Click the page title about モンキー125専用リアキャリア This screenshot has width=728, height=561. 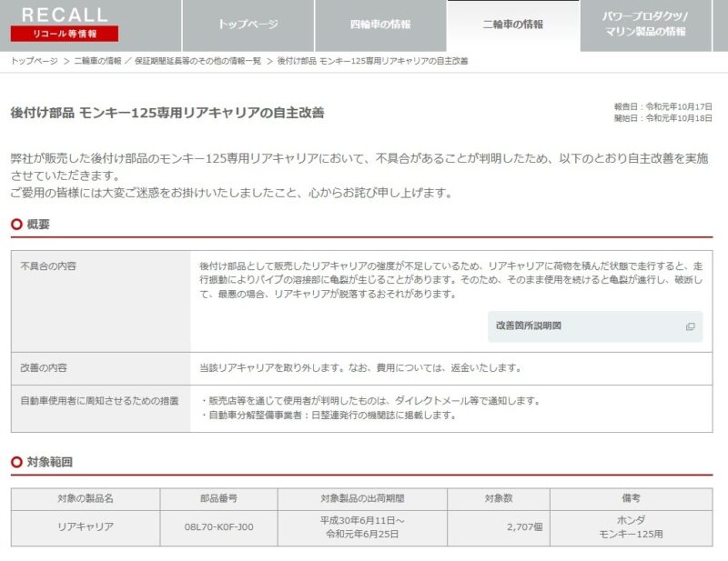point(167,113)
